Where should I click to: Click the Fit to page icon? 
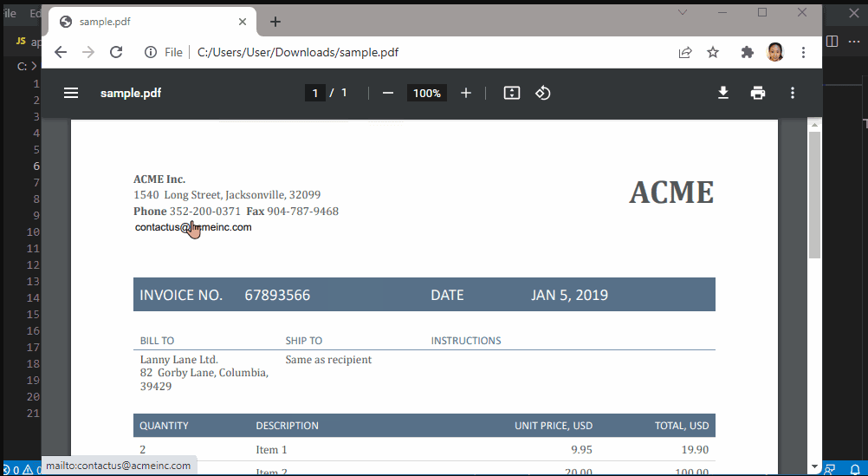coord(512,93)
